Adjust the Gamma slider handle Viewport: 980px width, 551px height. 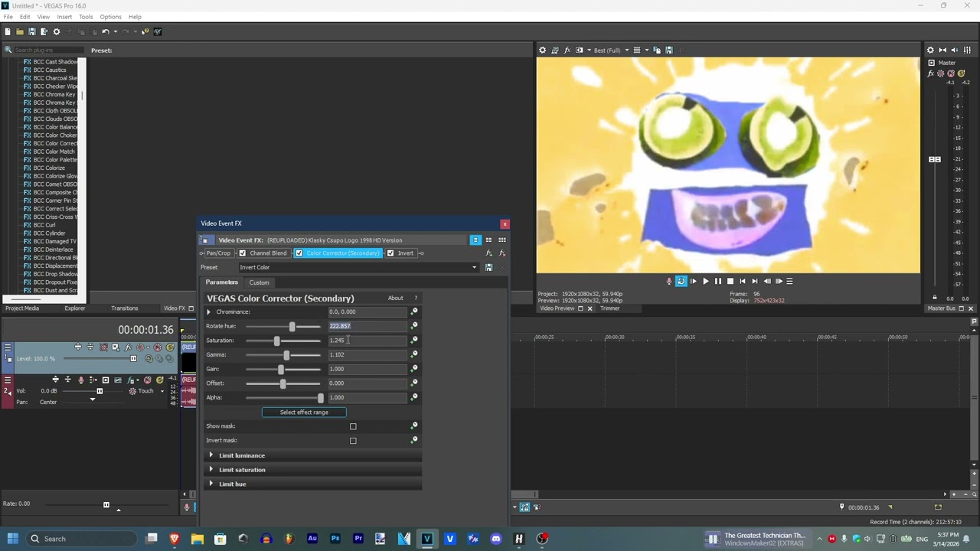pyautogui.click(x=286, y=355)
